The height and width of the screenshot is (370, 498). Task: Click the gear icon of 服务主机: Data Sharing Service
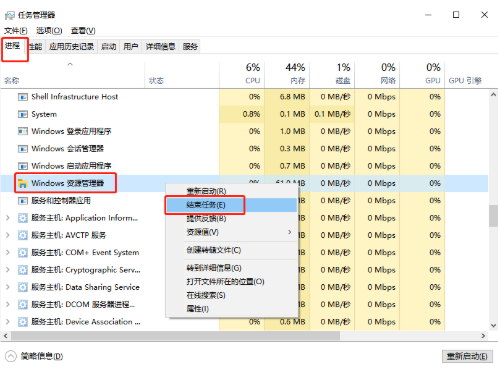22,287
